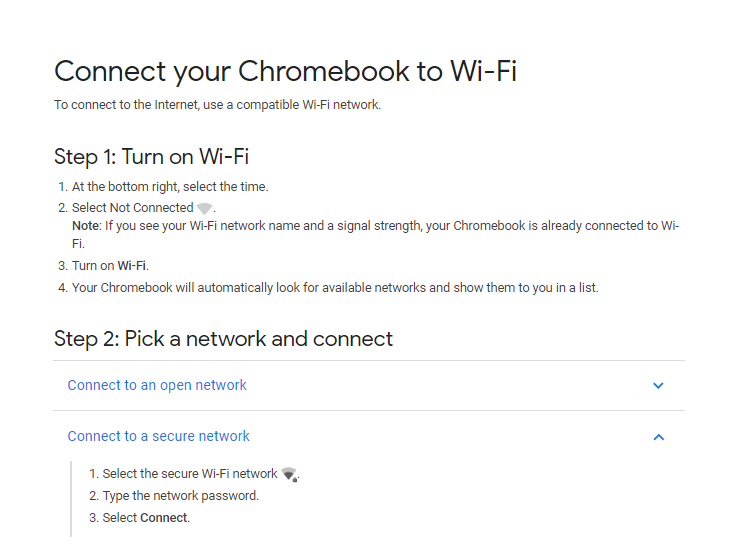The image size is (735, 550).
Task: Expand the open network section chevron
Action: click(x=658, y=386)
